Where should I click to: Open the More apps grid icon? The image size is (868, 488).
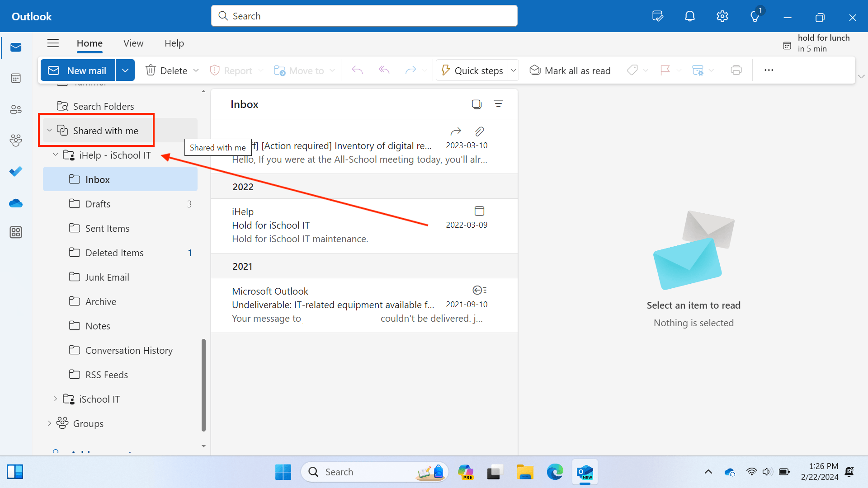[16, 232]
